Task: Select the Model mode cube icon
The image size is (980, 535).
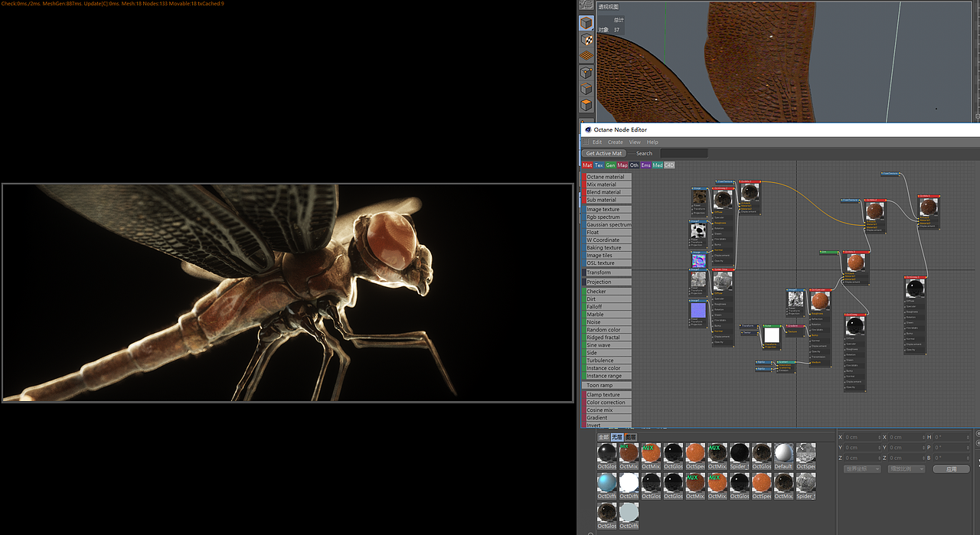Action: coord(586,24)
